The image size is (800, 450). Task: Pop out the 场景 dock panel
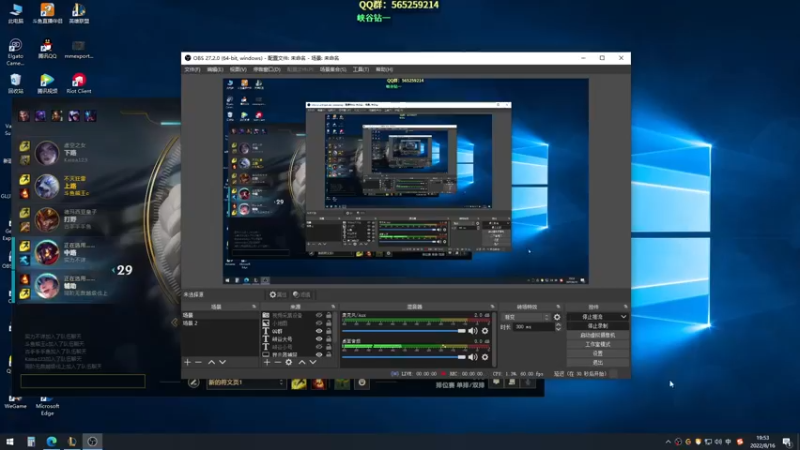(254, 307)
